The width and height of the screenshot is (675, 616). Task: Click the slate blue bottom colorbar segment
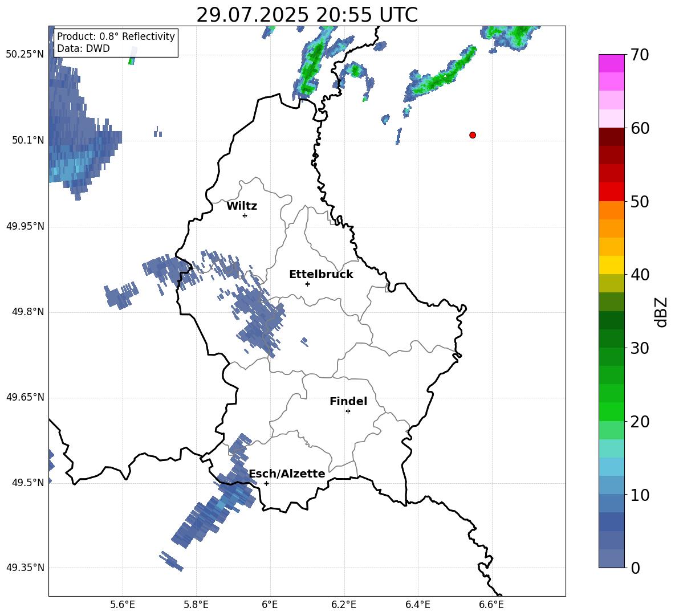611,558
